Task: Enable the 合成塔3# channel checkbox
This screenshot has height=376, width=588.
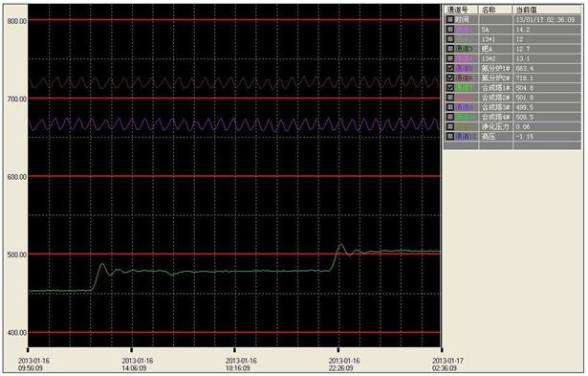Action: tap(450, 107)
